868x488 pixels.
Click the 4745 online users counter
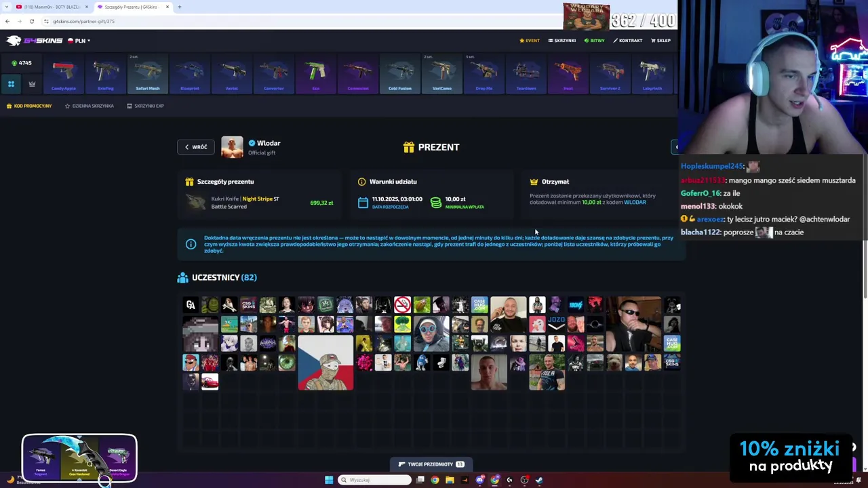22,63
